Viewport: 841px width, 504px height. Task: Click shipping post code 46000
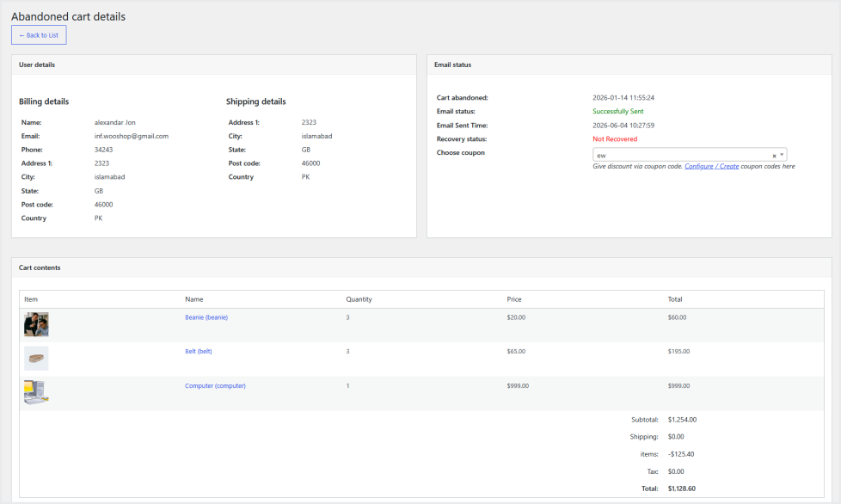click(310, 163)
